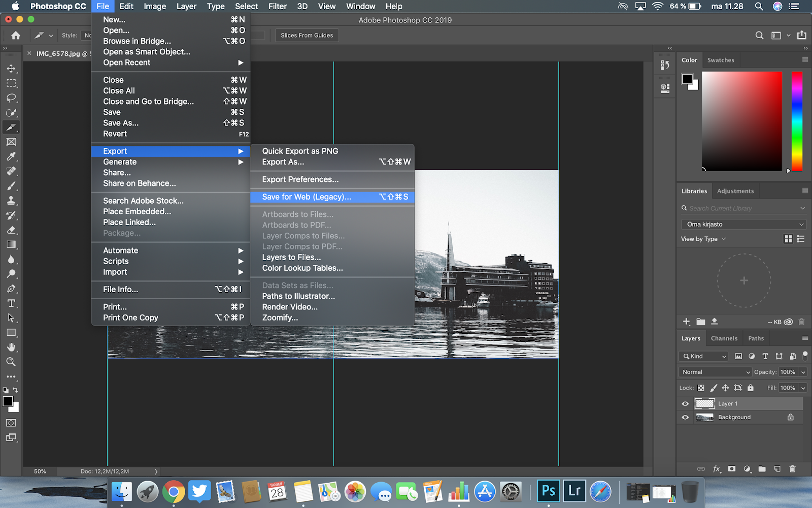Select the Gradient tool
The height and width of the screenshot is (508, 812).
(11, 244)
